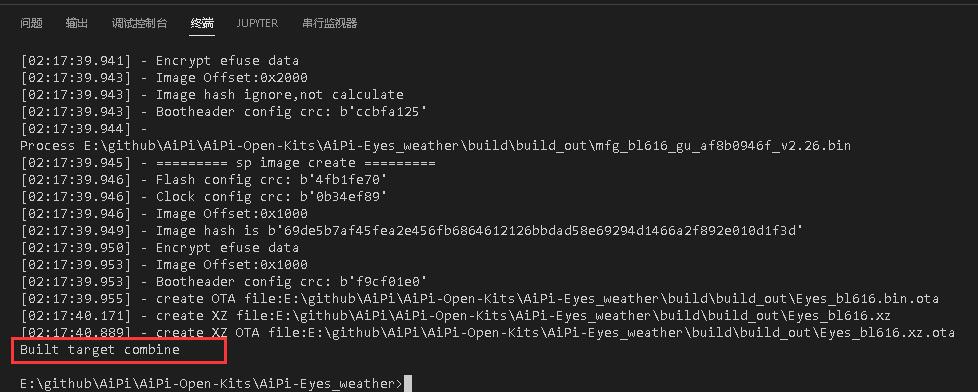The width and height of the screenshot is (978, 392).
Task: Click the Bootheader config crc b'ccbfa125' line
Action: (223, 112)
